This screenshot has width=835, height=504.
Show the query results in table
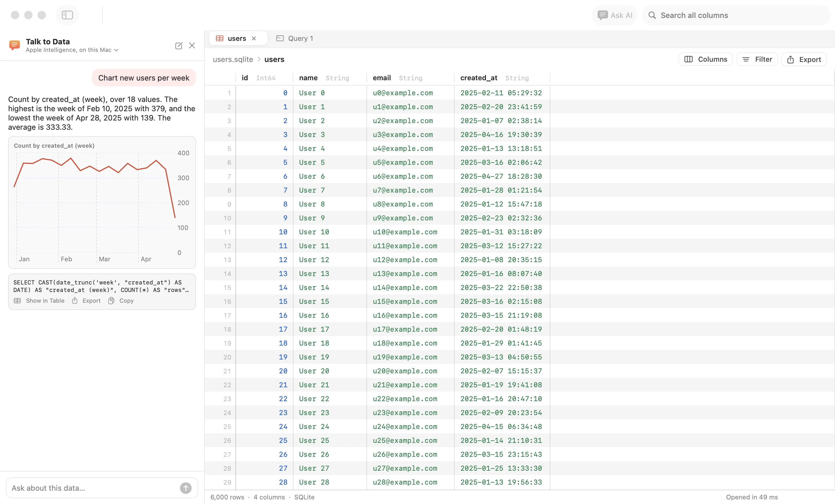point(39,301)
